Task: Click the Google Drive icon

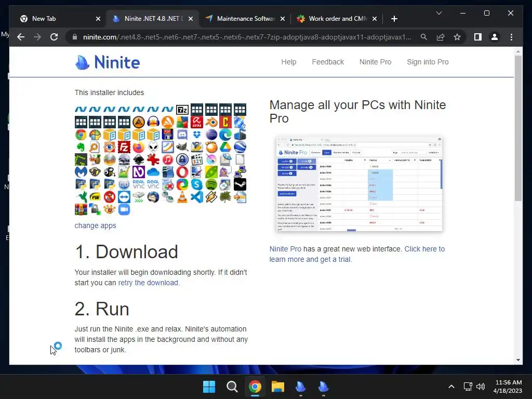Action: tap(225, 147)
